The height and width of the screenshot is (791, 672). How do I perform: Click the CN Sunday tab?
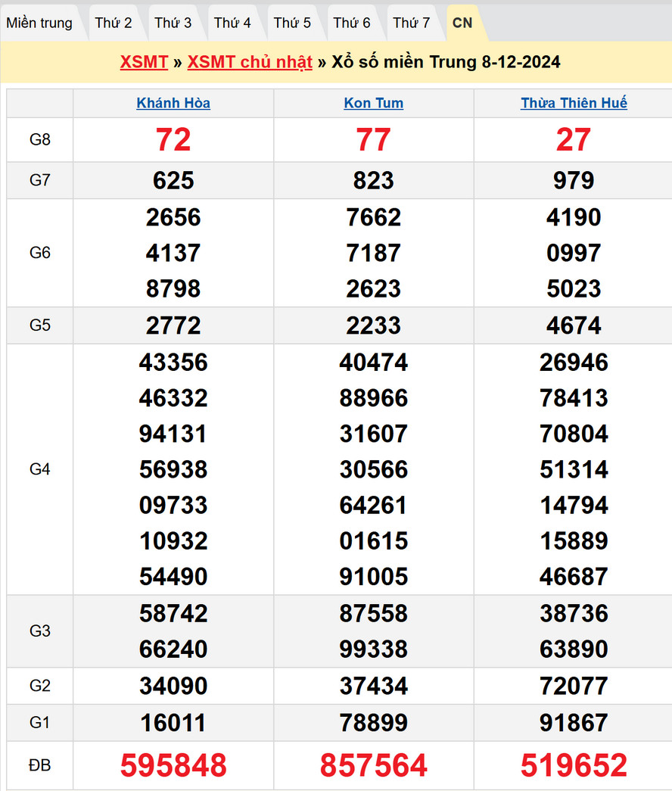[x=462, y=23]
